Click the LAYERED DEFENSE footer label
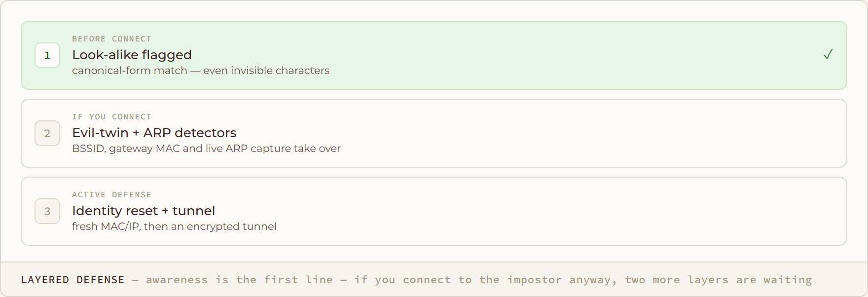Image resolution: width=868 pixels, height=297 pixels. [x=73, y=280]
